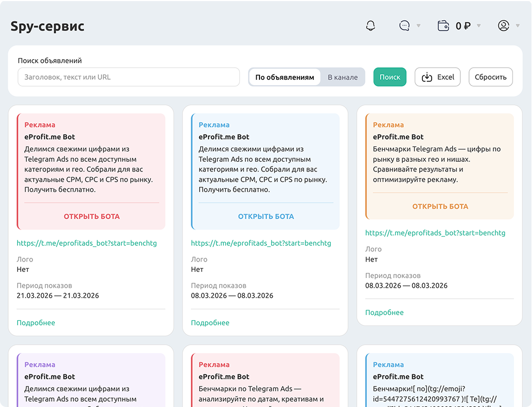Viewport: 532px width, 407px height.
Task: Expand the wallet balance dropdown arrow
Action: click(x=479, y=26)
